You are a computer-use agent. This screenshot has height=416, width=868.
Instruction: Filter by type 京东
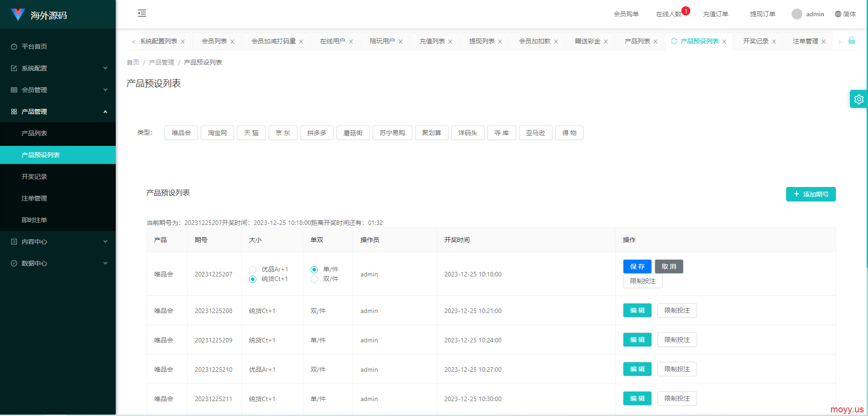[283, 133]
